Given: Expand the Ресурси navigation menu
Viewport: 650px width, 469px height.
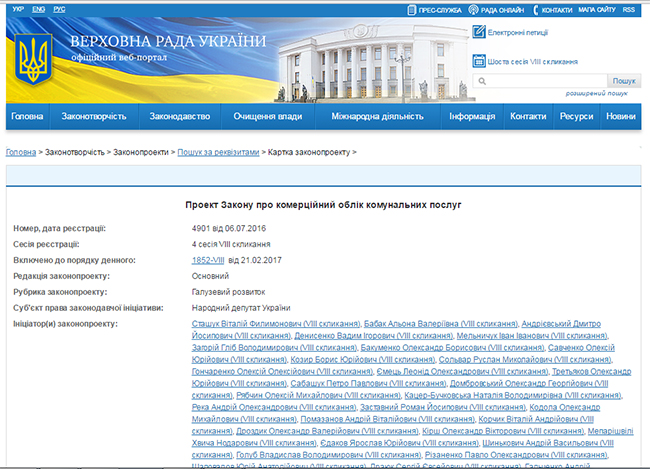Looking at the screenshot, I should (577, 117).
